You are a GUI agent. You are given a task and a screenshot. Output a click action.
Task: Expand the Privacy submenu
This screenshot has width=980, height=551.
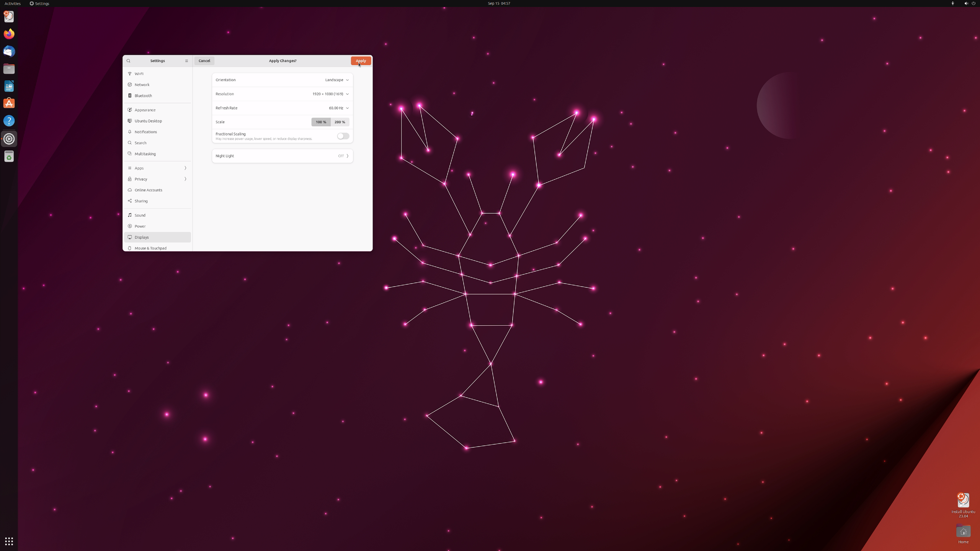point(157,179)
